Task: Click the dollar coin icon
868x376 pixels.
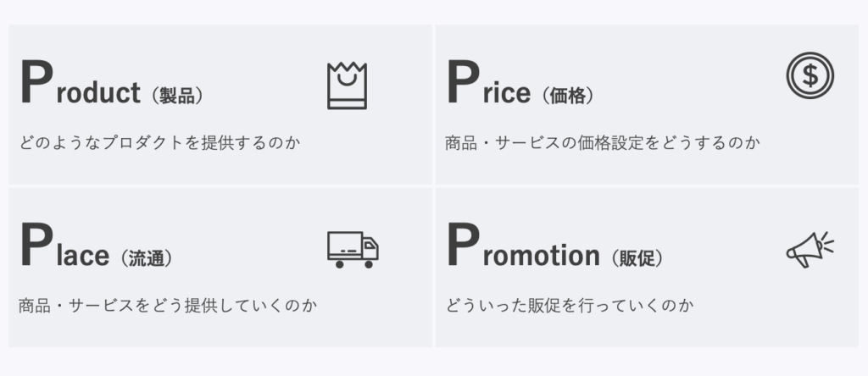Action: click(810, 75)
